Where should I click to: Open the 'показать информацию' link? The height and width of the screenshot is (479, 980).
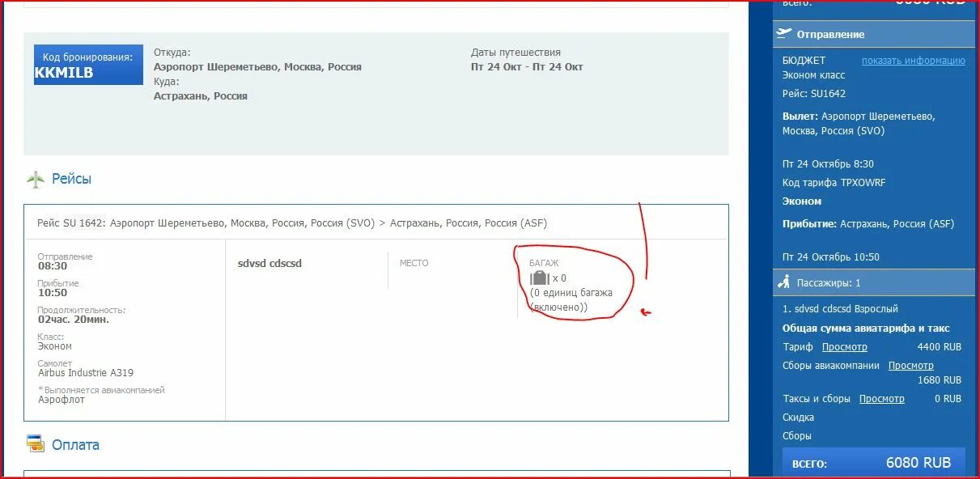click(x=913, y=61)
